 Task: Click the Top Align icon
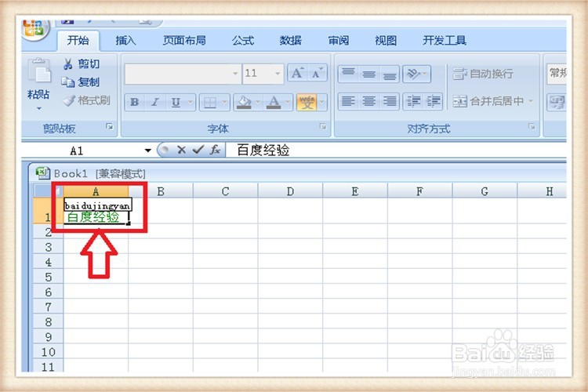tap(348, 74)
